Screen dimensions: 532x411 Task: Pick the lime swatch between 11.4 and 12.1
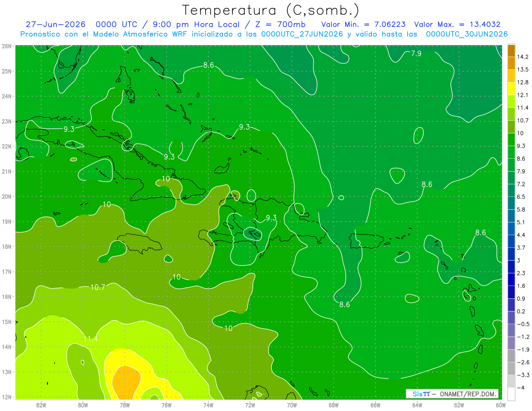(512, 102)
